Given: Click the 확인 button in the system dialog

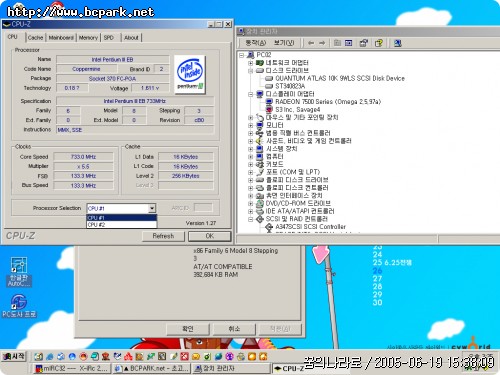Looking at the screenshot, I should pos(188,329).
